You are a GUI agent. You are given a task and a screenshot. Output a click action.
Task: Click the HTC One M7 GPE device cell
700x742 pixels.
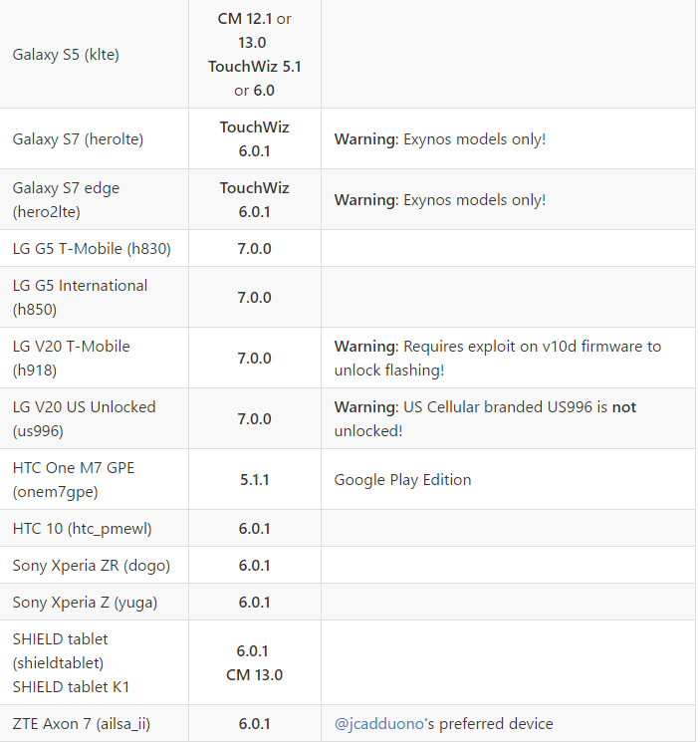tap(73, 480)
